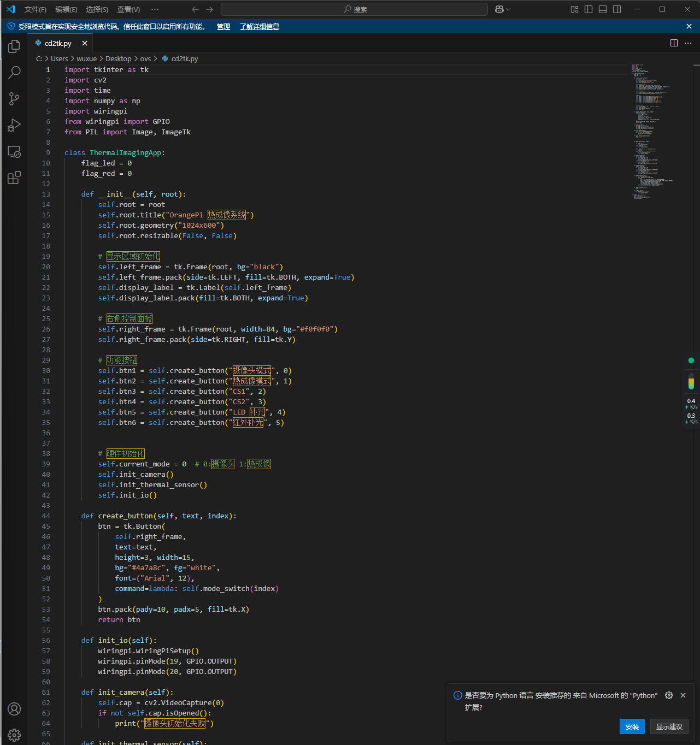Toggle the secondary side bar visibility

(617, 9)
